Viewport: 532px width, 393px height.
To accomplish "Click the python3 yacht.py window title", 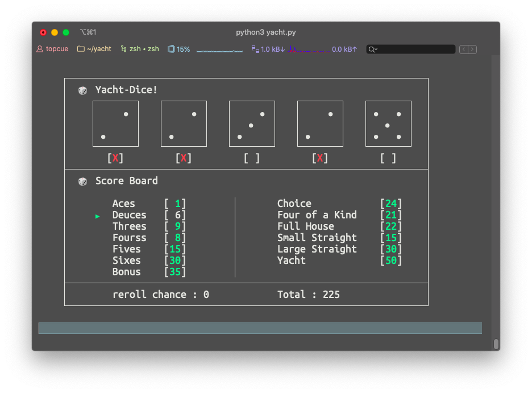I will (265, 32).
